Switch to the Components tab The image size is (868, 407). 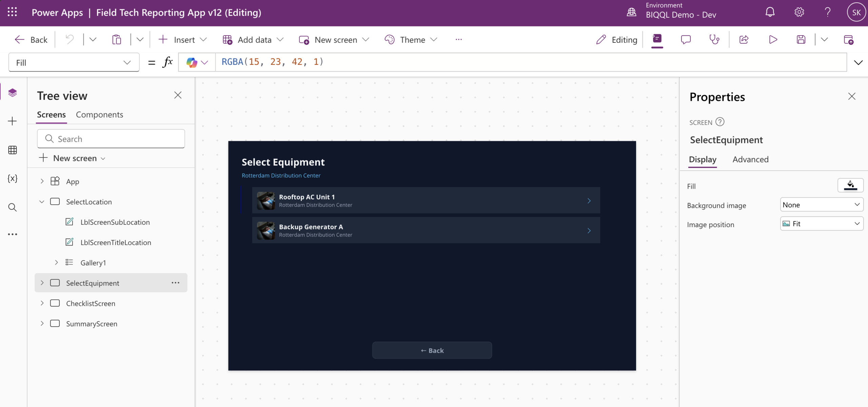click(99, 115)
